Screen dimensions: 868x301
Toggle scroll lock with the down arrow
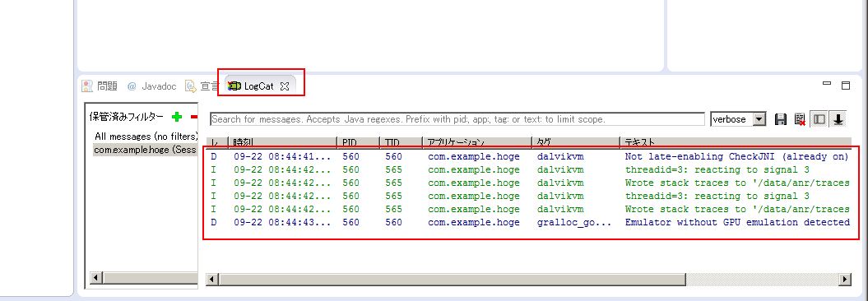click(x=838, y=119)
